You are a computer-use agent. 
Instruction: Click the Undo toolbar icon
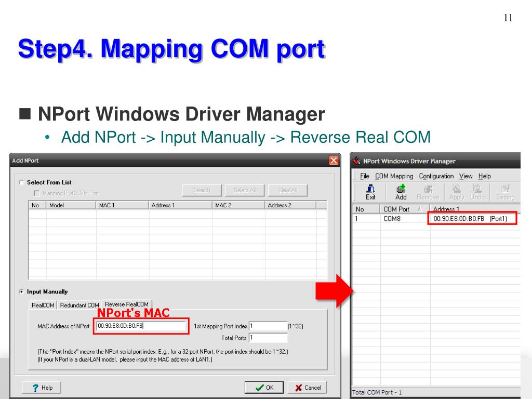[x=477, y=192]
